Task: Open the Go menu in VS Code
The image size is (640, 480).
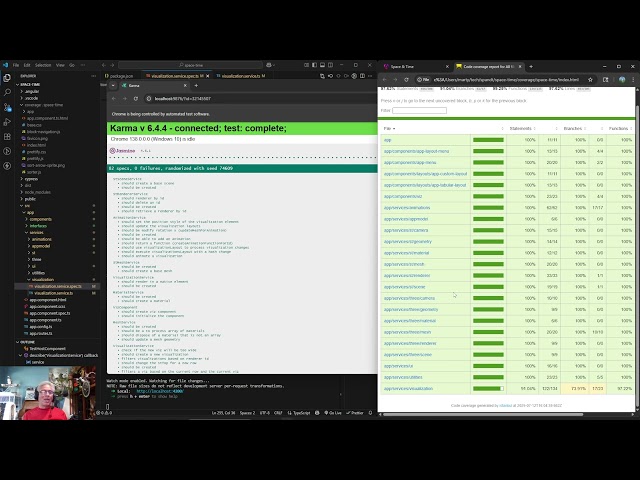Action: (72, 65)
